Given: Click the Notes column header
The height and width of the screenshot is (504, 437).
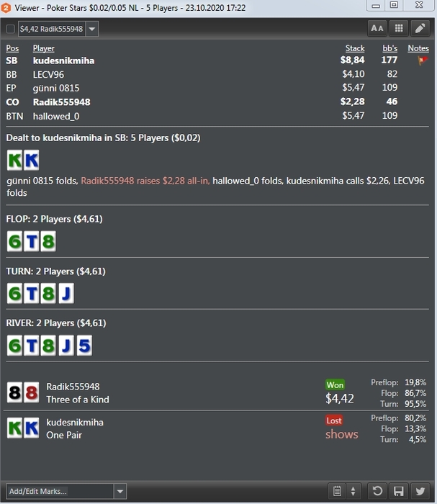Looking at the screenshot, I should tap(418, 48).
